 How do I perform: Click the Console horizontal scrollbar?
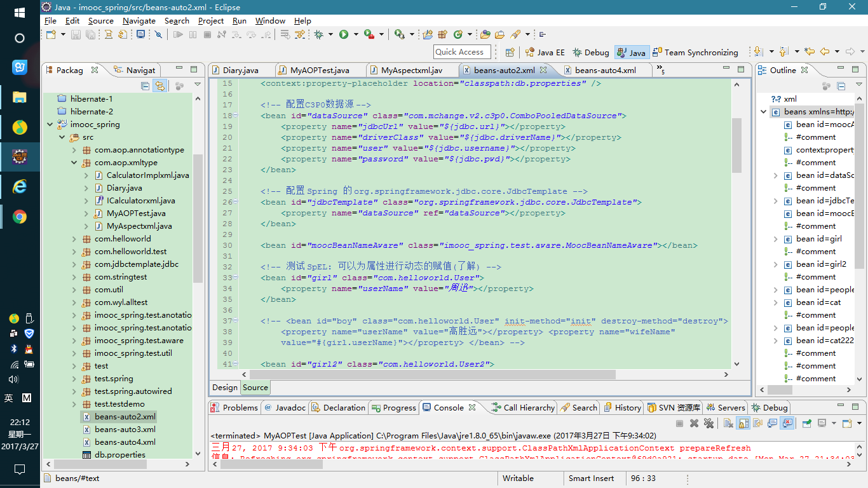(x=272, y=464)
